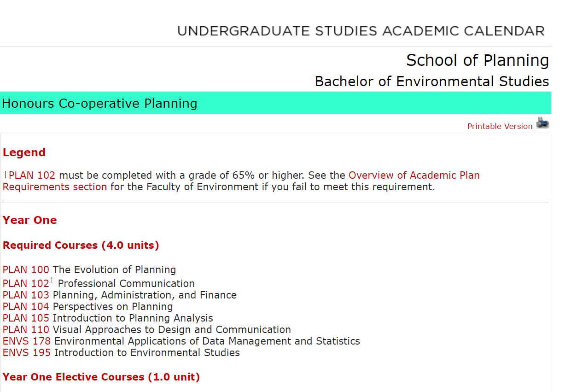Select PLAN 102 link beside Professional Communication
Viewport: 577px width, 392px height.
(x=26, y=284)
